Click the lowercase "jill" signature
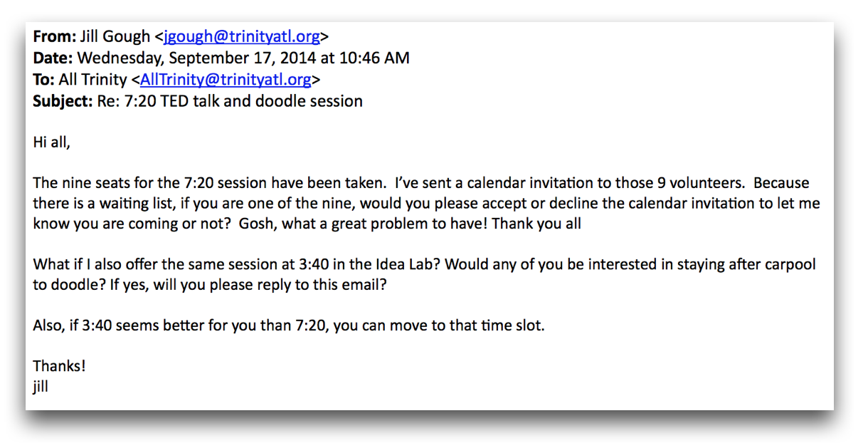The image size is (868, 443). pos(41,387)
